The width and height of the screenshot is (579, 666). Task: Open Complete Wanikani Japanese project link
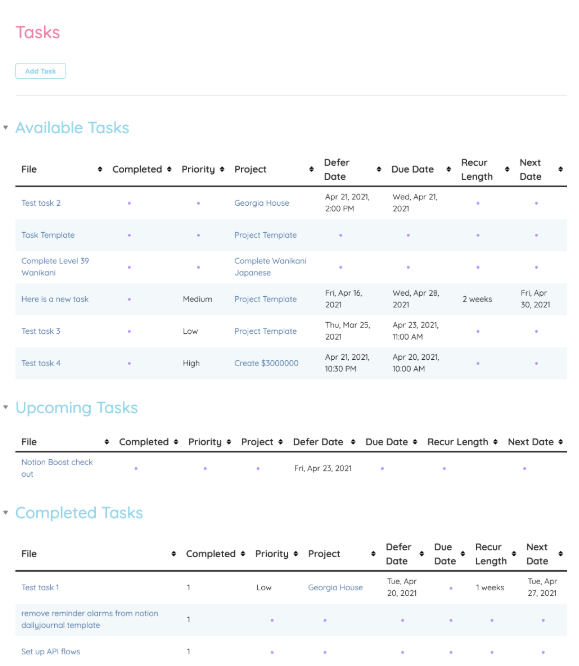(x=270, y=267)
